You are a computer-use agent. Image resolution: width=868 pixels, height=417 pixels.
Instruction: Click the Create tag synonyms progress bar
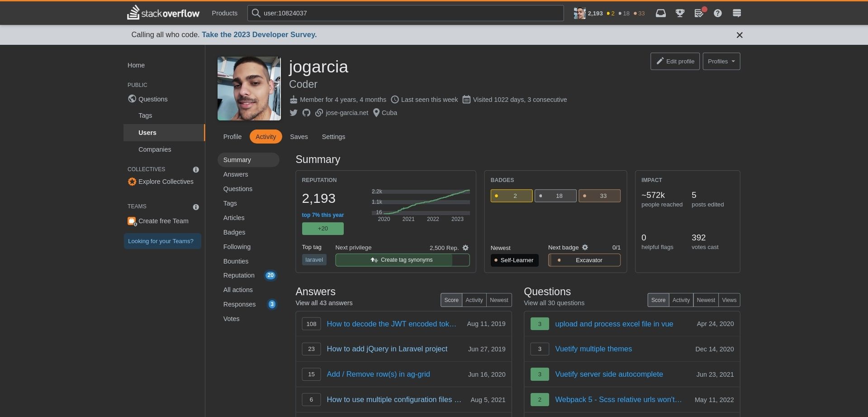click(402, 260)
